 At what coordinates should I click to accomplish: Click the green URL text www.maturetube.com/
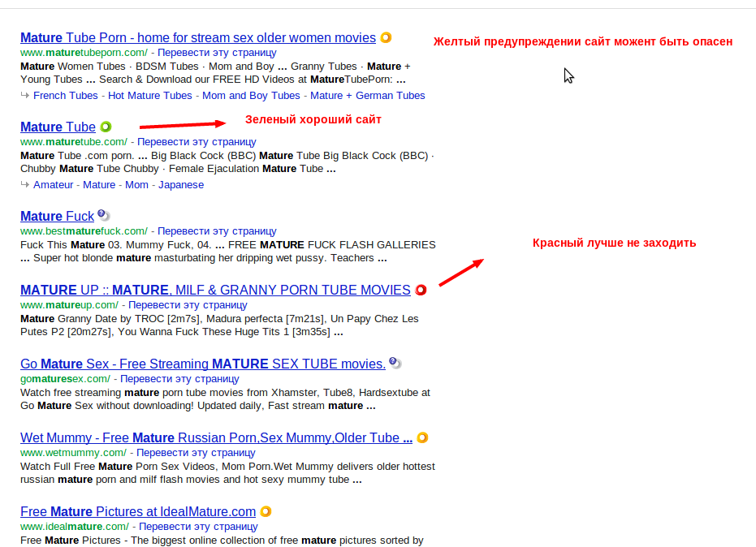click(74, 142)
